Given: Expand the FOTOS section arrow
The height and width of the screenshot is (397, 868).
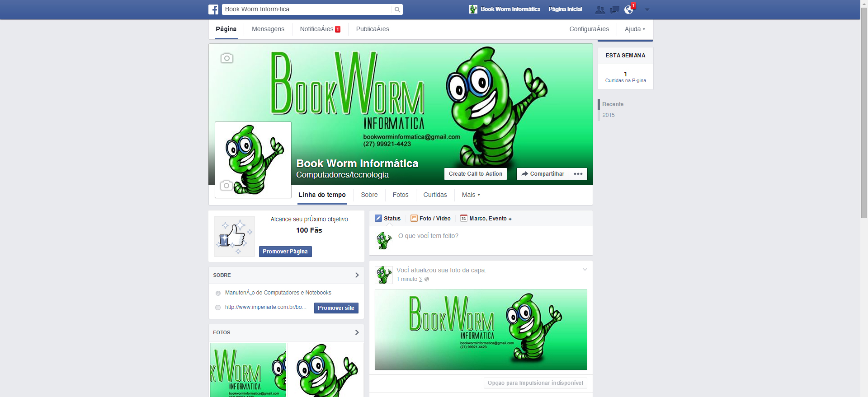Looking at the screenshot, I should click(x=357, y=332).
